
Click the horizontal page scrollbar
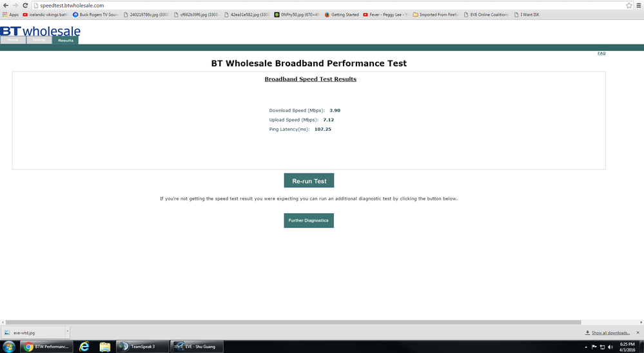click(x=293, y=323)
